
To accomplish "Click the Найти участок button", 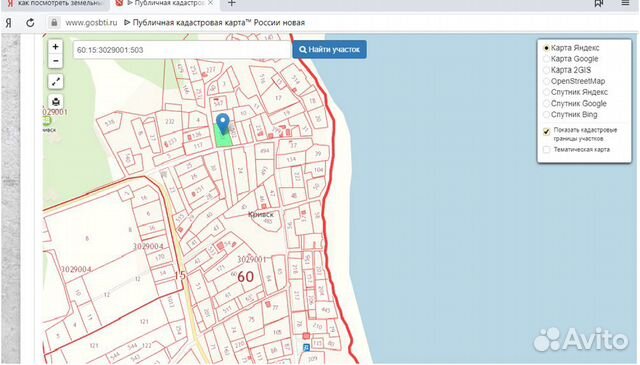I will click(329, 49).
